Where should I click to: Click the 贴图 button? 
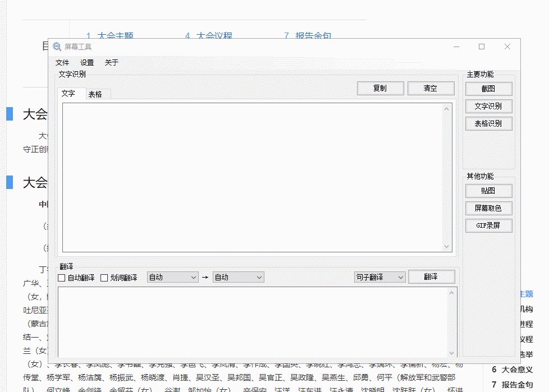coord(488,191)
